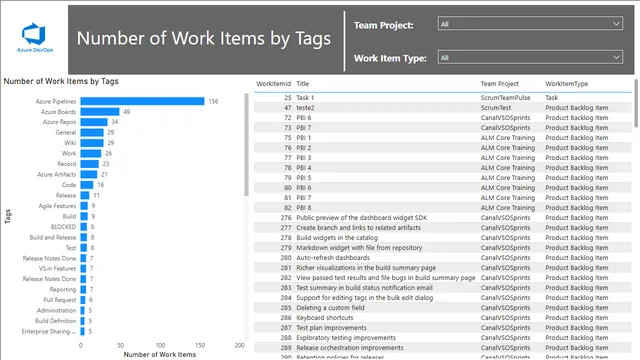The image size is (640, 360).
Task: Select work item 77 titled PBI 3
Action: tap(442, 158)
